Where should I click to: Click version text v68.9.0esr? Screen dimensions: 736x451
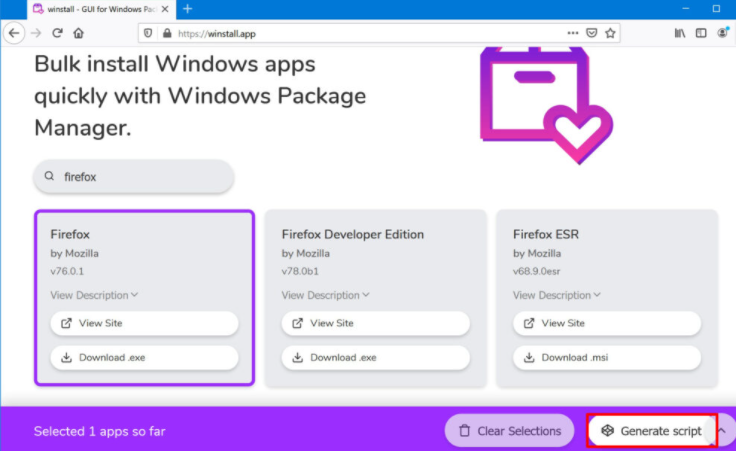[537, 271]
